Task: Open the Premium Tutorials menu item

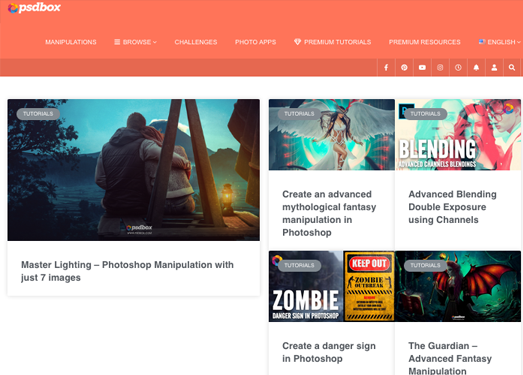Action: pyautogui.click(x=333, y=42)
